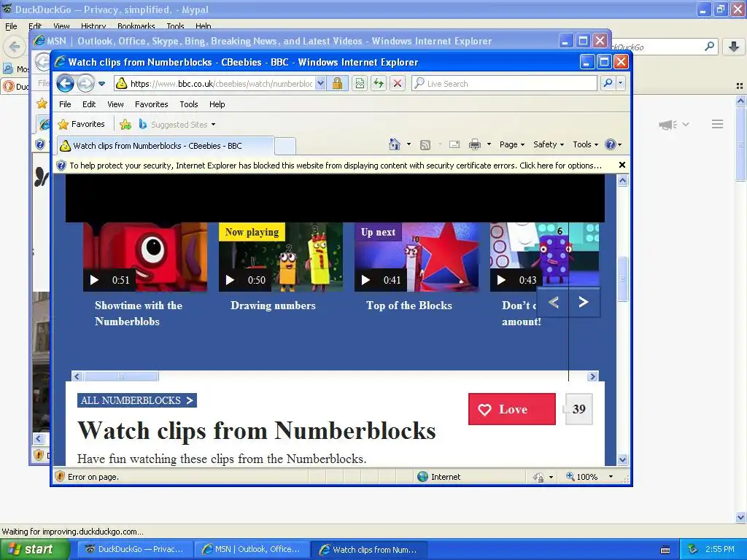The height and width of the screenshot is (560, 747).
Task: Click the empty New Tab button
Action: pos(285,146)
